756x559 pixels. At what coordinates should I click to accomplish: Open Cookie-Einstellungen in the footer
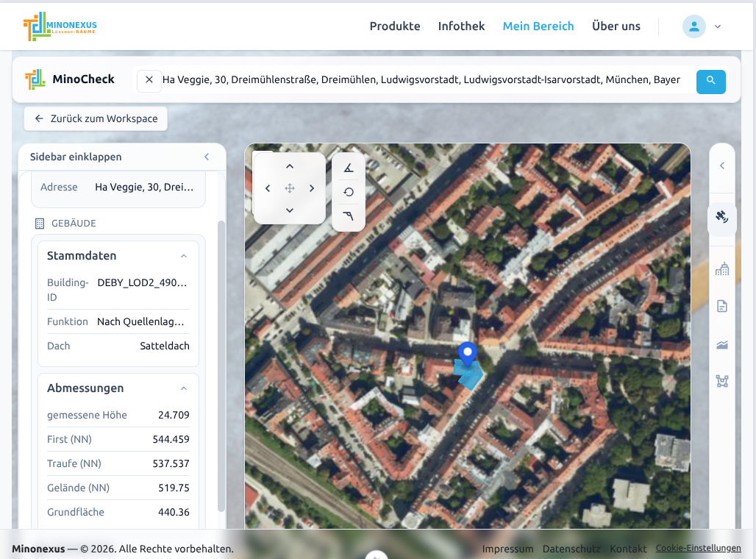click(698, 548)
